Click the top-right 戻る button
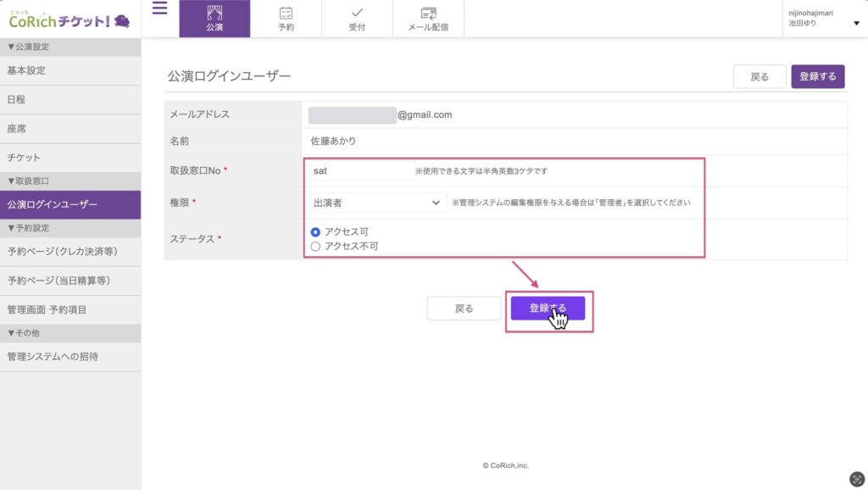This screenshot has height=490, width=868. pos(759,77)
